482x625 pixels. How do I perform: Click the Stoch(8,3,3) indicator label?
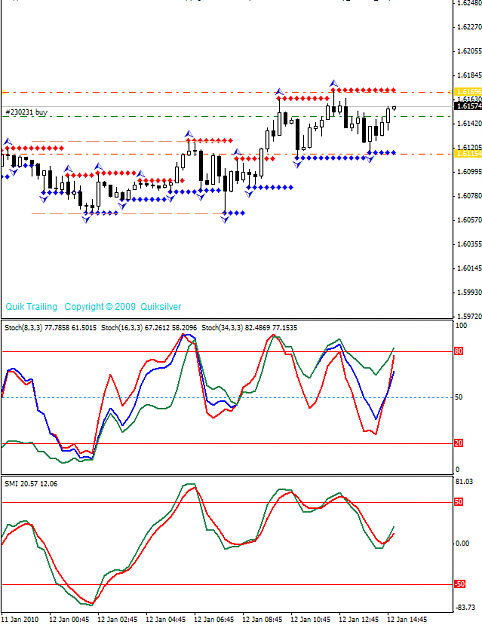50,328
